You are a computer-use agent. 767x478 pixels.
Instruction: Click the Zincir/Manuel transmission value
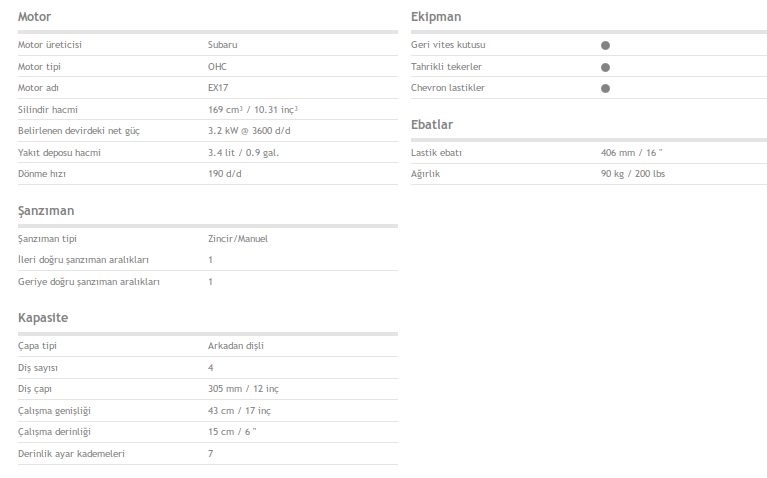[238, 239]
